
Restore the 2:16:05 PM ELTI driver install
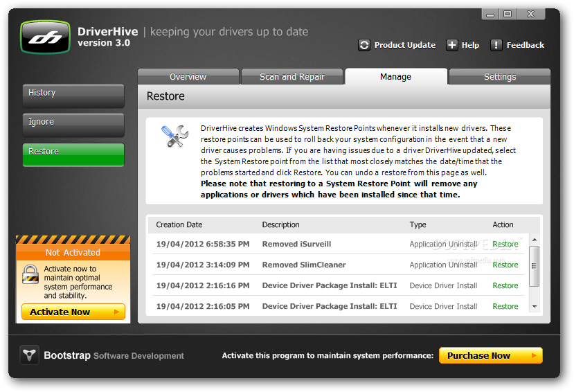click(505, 306)
